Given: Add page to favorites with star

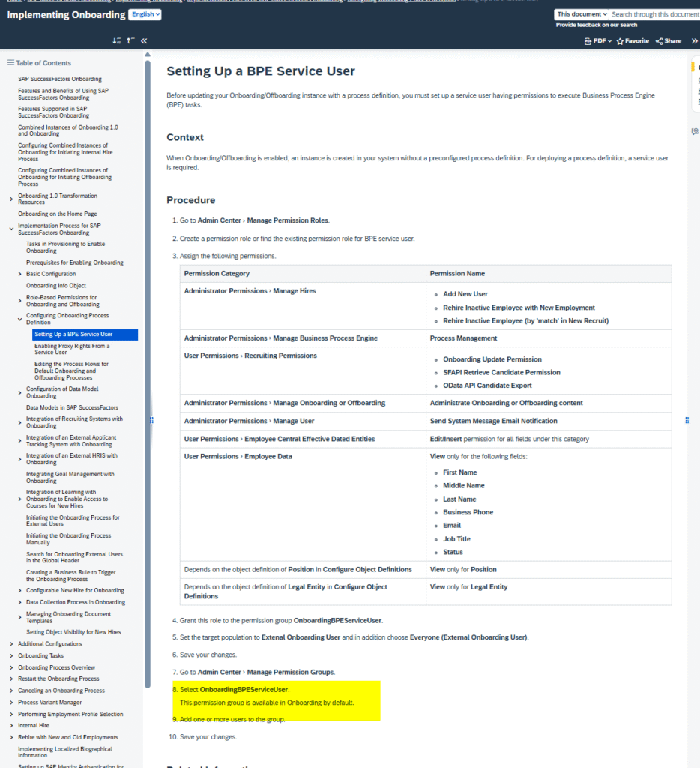Looking at the screenshot, I should coord(633,41).
